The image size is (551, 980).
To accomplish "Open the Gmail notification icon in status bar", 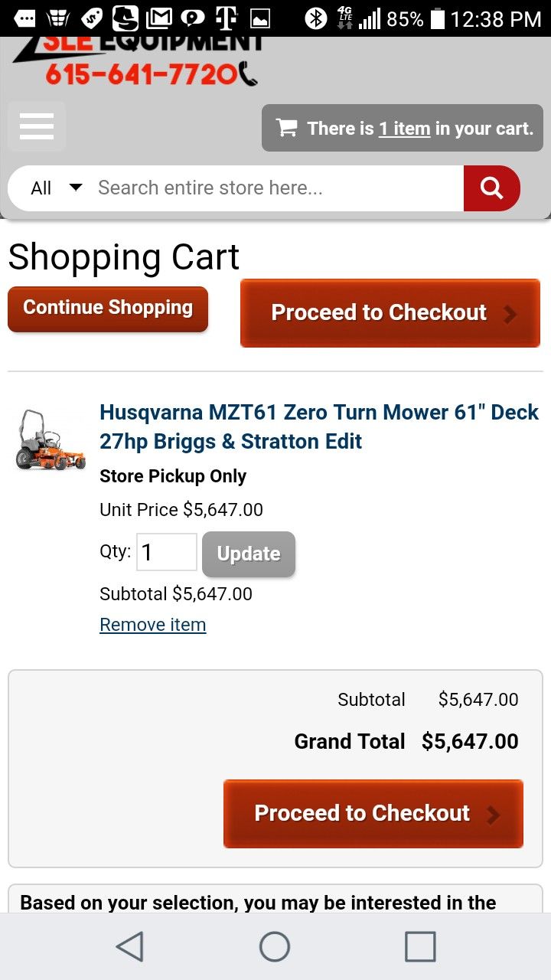I will (159, 18).
